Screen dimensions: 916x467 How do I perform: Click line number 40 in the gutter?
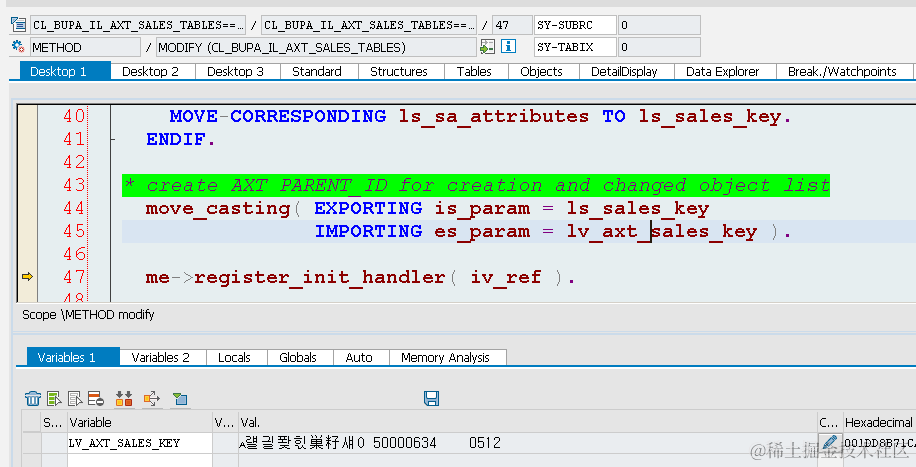[74, 116]
